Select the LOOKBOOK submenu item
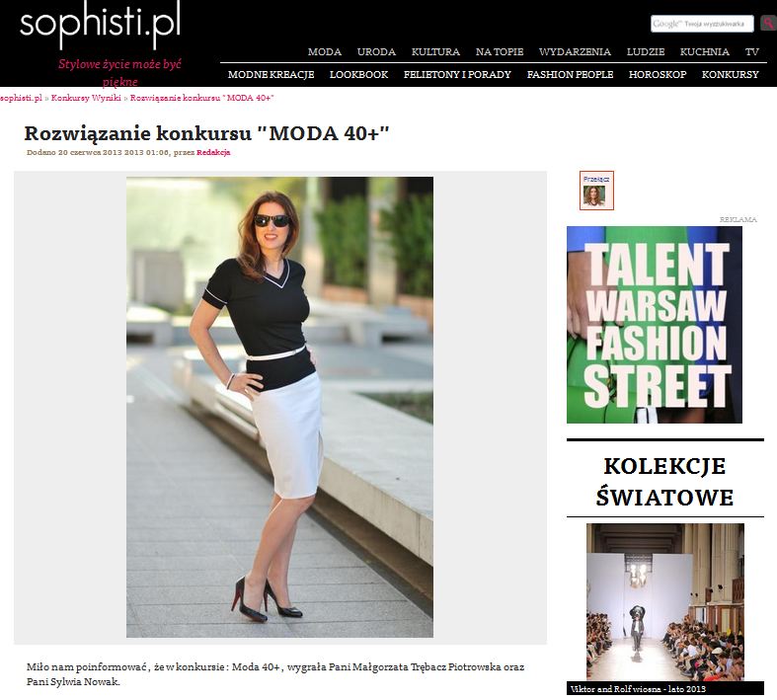This screenshot has width=777, height=700. tap(358, 75)
